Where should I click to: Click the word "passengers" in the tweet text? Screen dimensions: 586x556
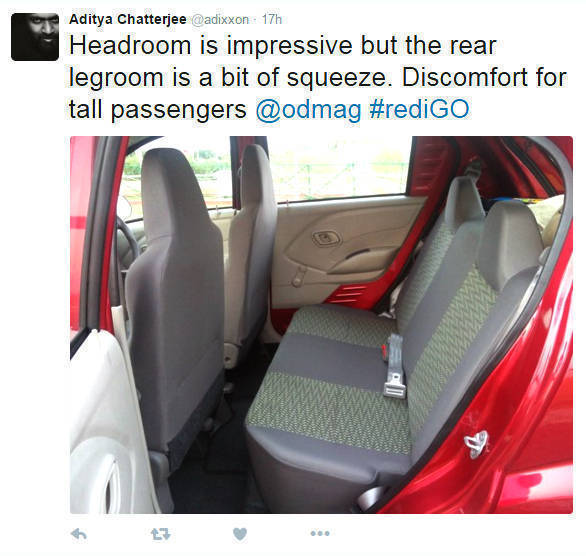[x=179, y=111]
